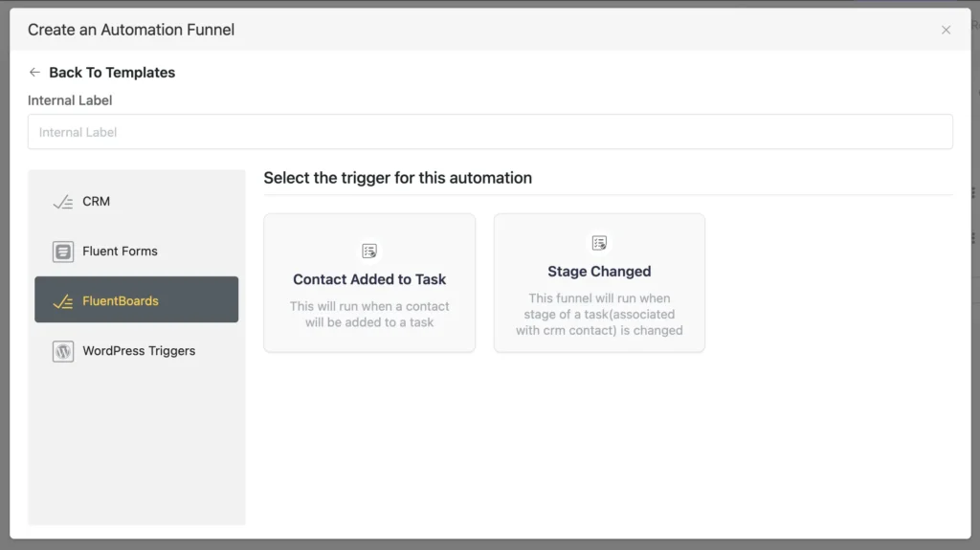Click the Fluent Forms icon
The width and height of the screenshot is (980, 550).
click(x=62, y=252)
